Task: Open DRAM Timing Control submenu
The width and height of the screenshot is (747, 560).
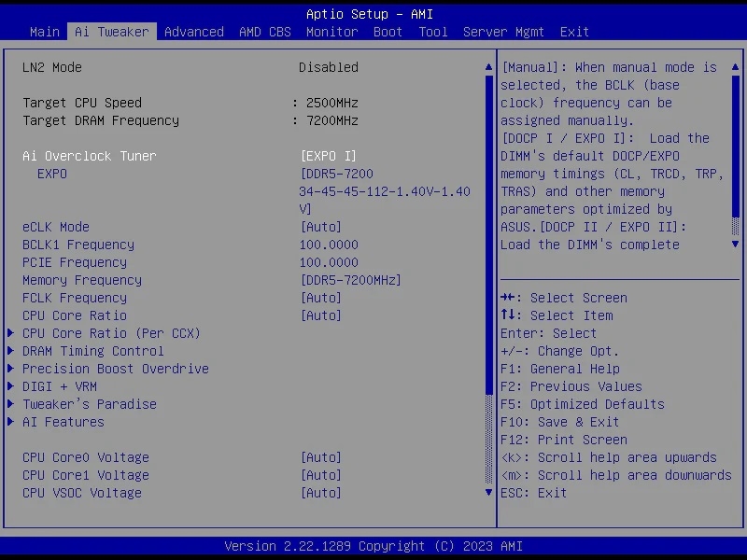Action: point(92,351)
